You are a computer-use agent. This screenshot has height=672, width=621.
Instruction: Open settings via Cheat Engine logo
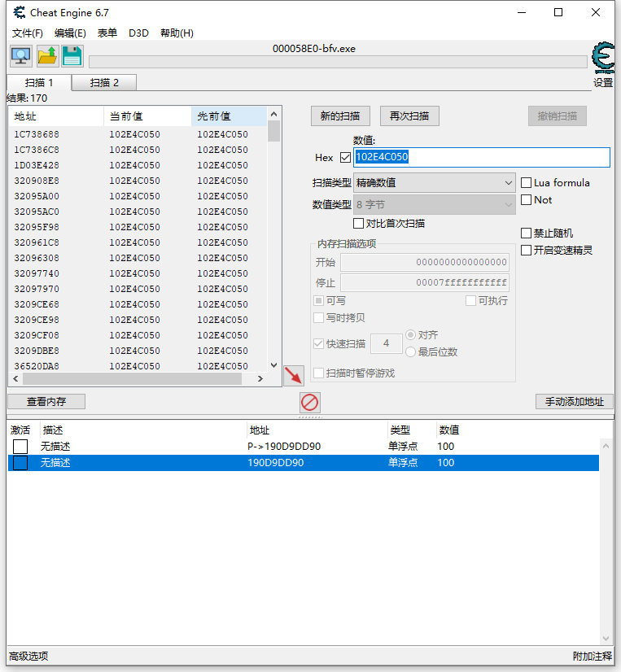603,59
